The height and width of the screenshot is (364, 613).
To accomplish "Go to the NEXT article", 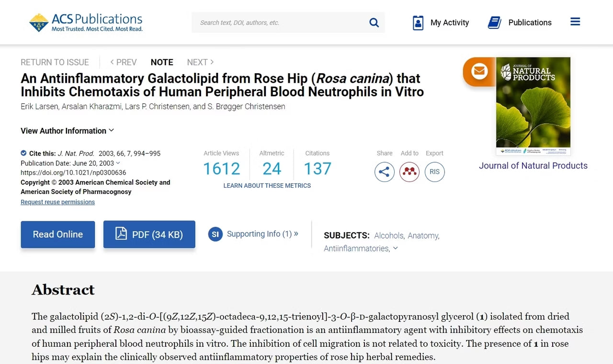I will tap(200, 62).
